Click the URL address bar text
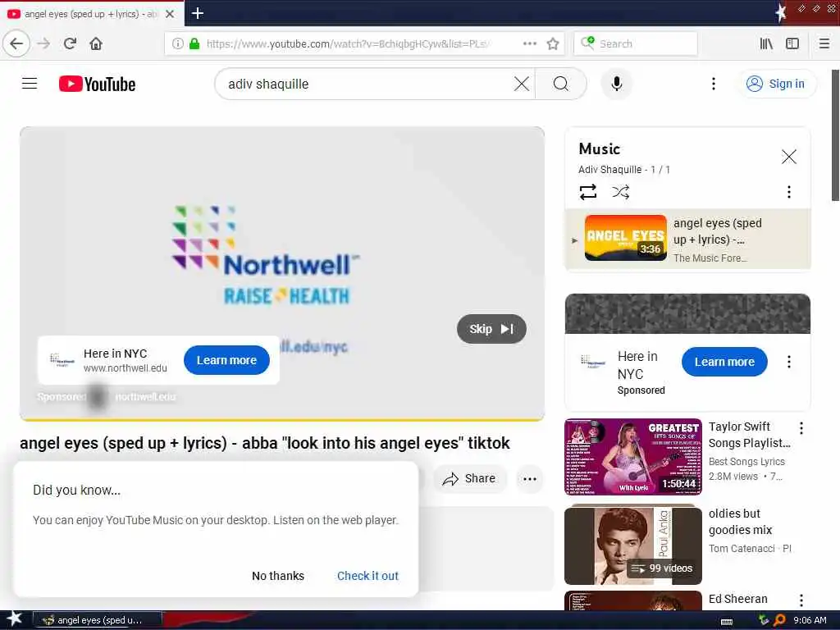840x630 pixels. [347, 43]
